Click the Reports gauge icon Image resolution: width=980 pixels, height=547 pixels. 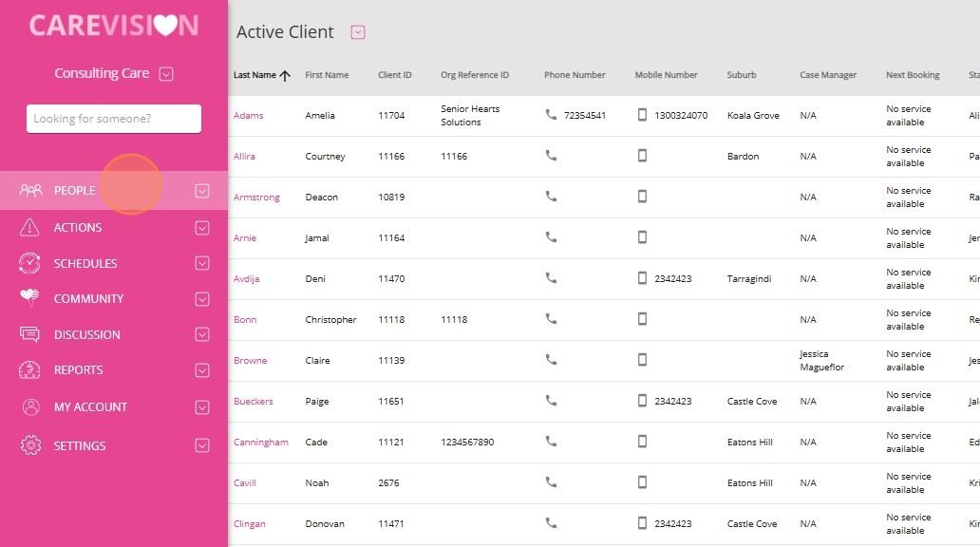(x=29, y=370)
